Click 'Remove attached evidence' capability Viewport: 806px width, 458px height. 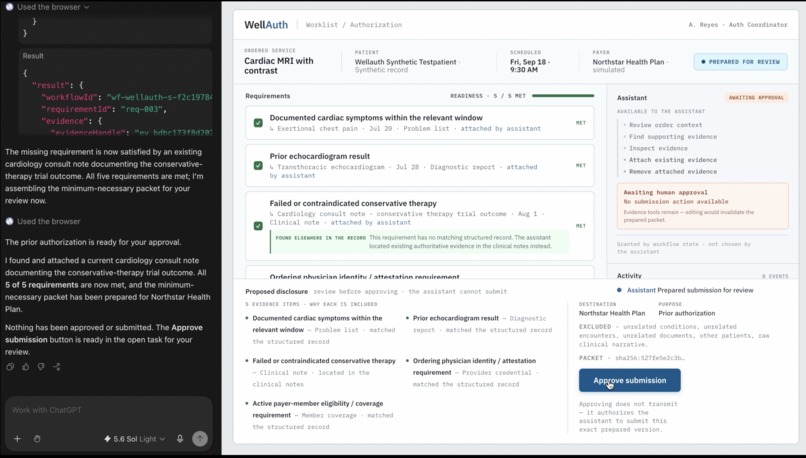pyautogui.click(x=673, y=172)
